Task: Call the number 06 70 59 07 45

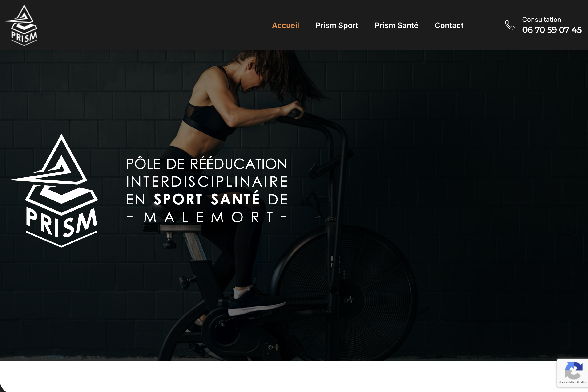Action: tap(552, 30)
